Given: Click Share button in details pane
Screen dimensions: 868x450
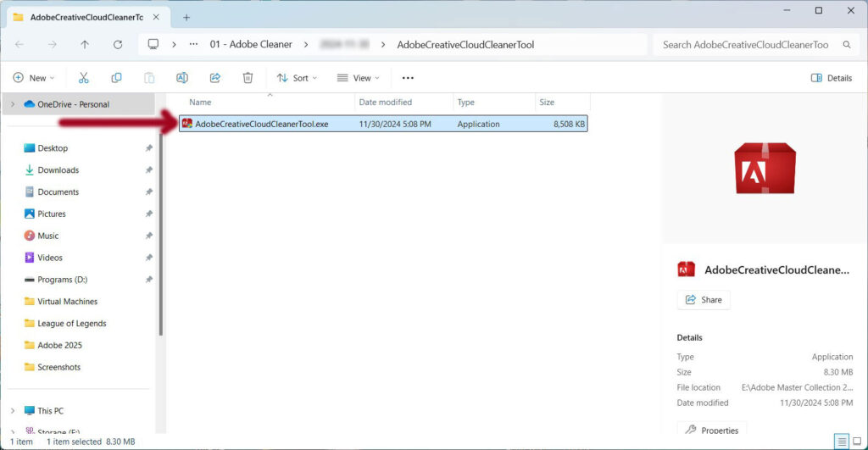Looking at the screenshot, I should click(x=703, y=299).
